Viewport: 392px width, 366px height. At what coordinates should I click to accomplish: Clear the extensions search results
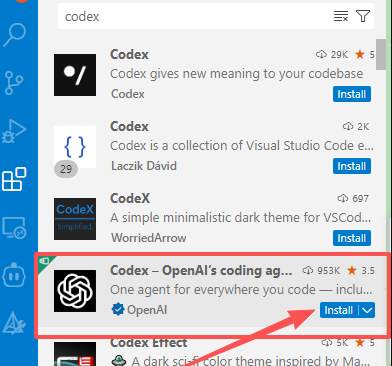coord(341,16)
